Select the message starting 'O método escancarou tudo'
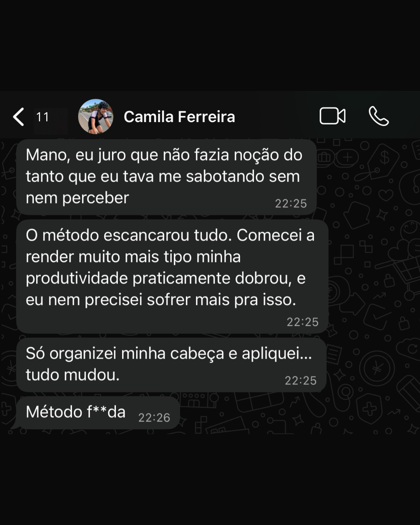Viewport: 420px width, 525px height. coord(172,276)
